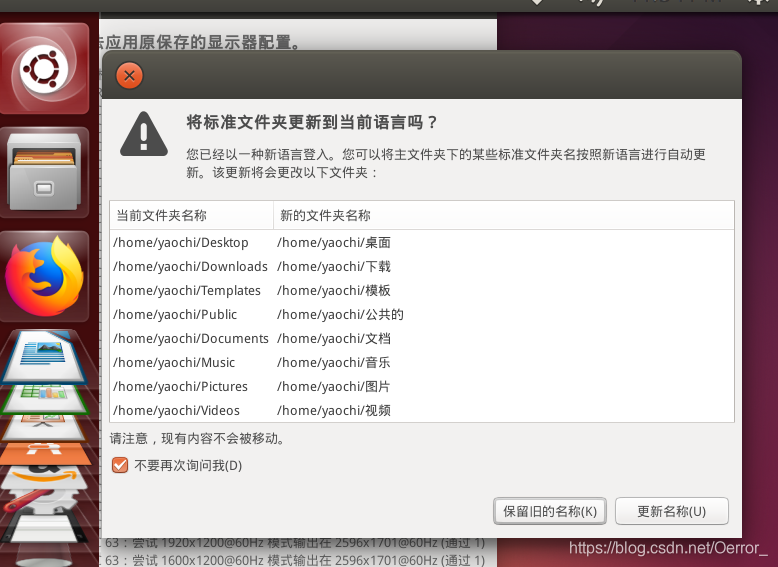Select the /home/yaochi/Videos row
This screenshot has width=778, height=567.
click(422, 410)
